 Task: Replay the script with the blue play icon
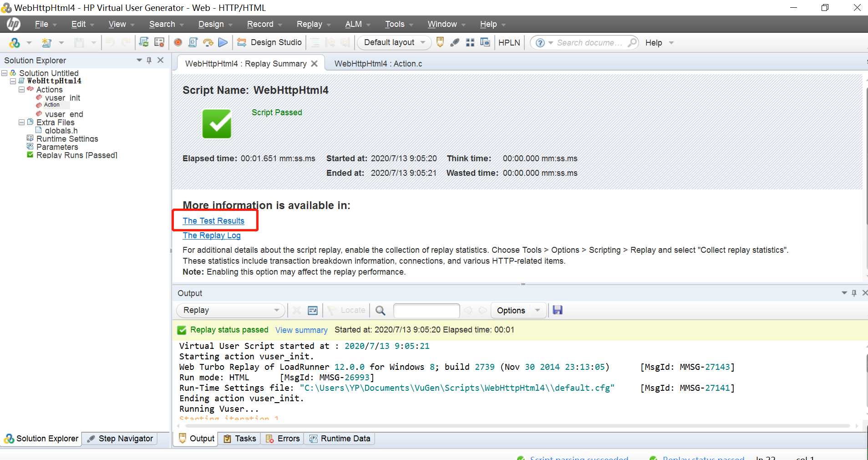click(x=223, y=42)
